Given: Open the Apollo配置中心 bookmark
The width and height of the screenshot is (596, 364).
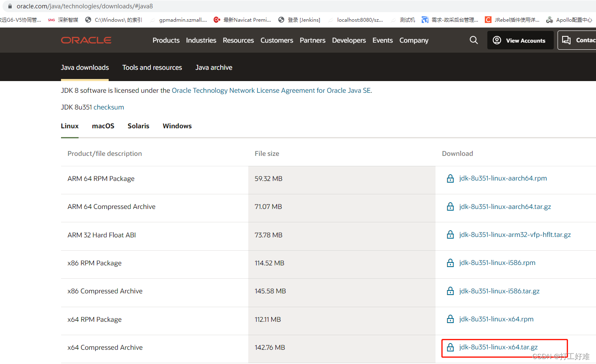Looking at the screenshot, I should click(569, 20).
